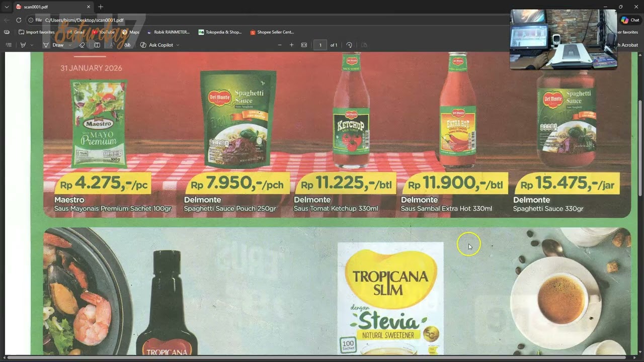Open a new browser tab

101,7
